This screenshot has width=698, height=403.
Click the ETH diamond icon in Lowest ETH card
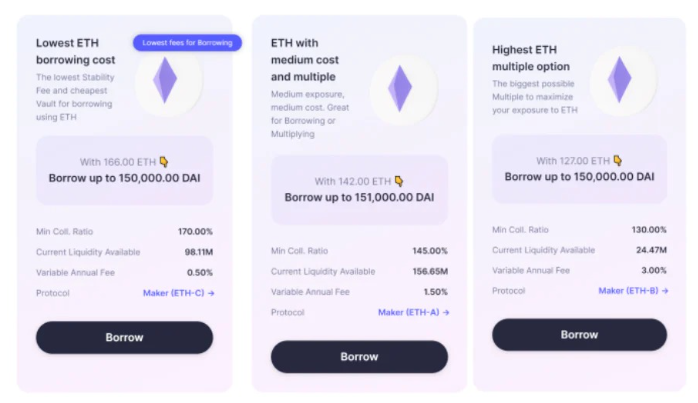click(165, 80)
